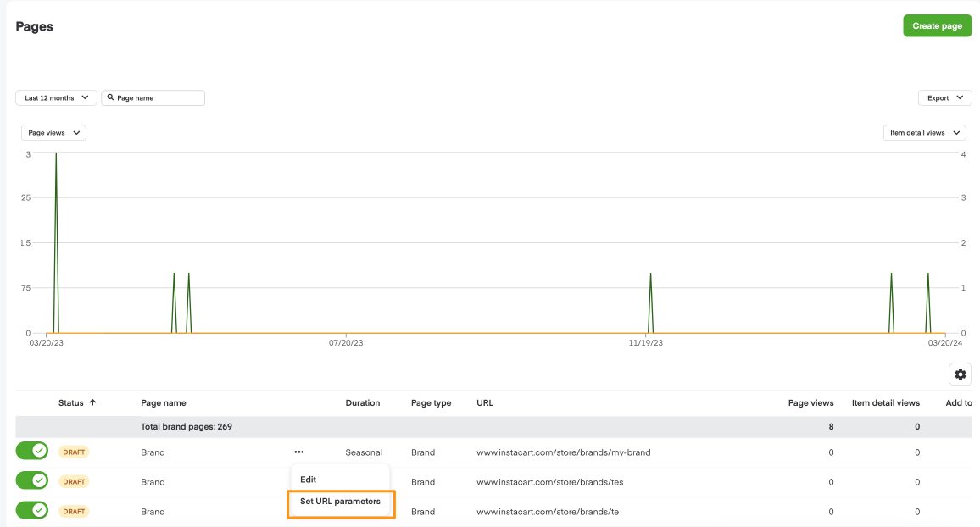Click the sort arrow beside Status header
This screenshot has height=527, width=980.
[93, 402]
